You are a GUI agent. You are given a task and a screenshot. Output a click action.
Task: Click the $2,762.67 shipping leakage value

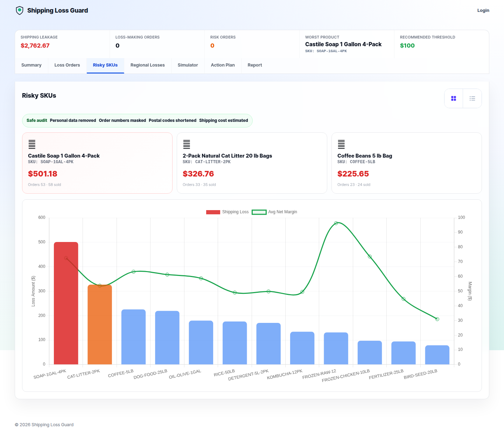point(35,46)
